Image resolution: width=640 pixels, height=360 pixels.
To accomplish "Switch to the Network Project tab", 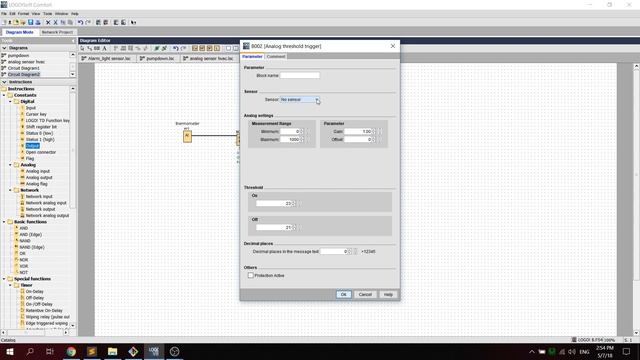I will point(57,32).
